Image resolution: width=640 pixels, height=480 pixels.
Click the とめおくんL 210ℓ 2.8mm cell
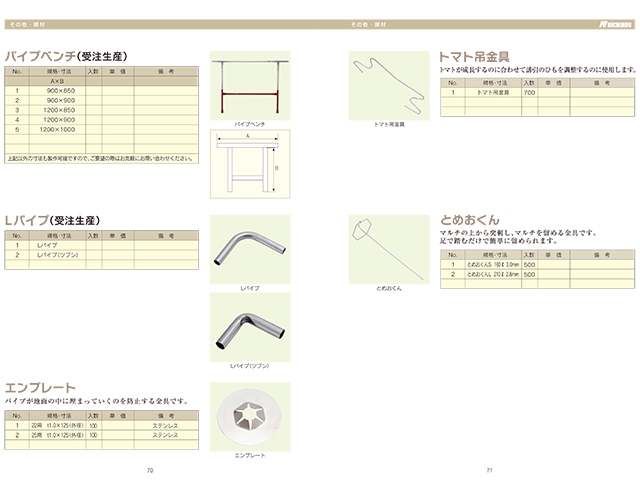click(493, 274)
